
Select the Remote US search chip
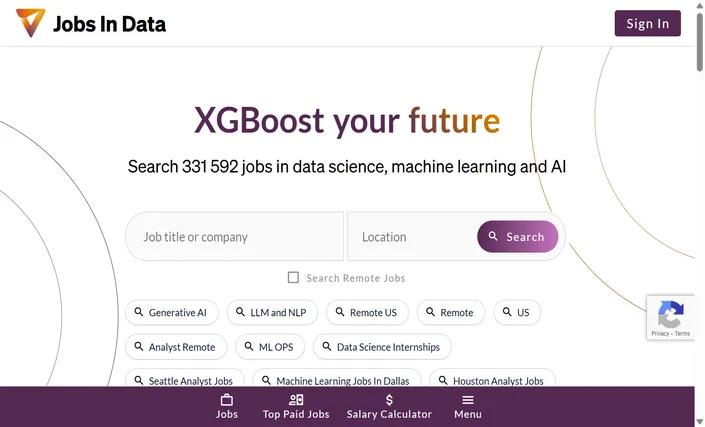pos(367,312)
